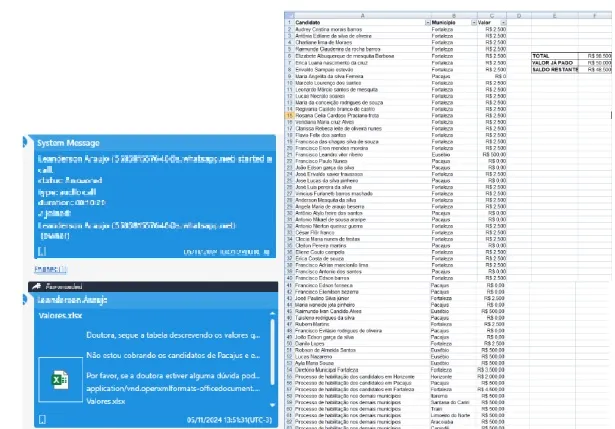This screenshot has width=615, height=429.
Task: Click scroll-down arrow in attachment message
Action: [272, 405]
